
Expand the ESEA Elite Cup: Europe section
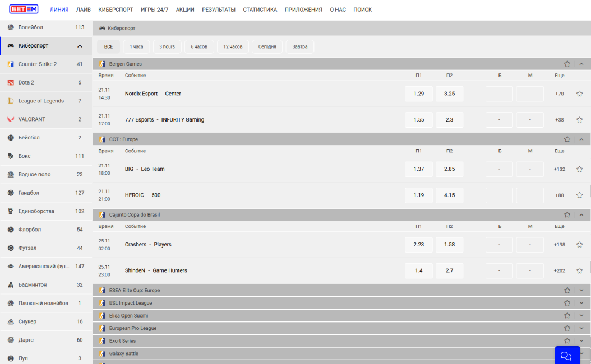click(581, 290)
